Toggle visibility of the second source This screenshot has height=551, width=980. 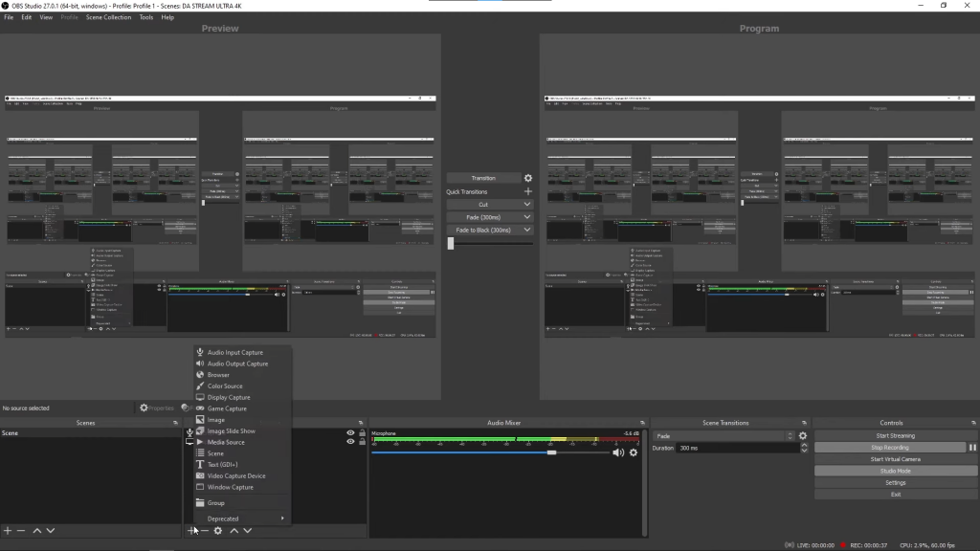coord(350,443)
